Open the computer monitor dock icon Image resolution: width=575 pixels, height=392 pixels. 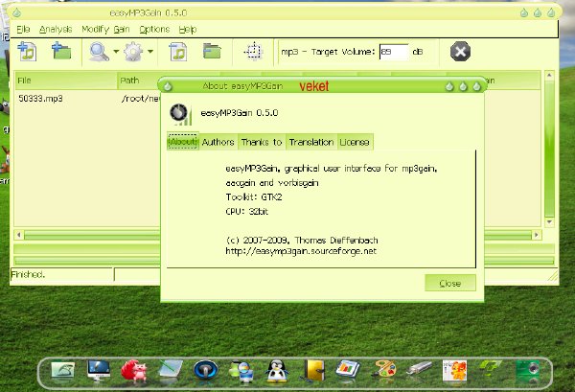(99, 370)
